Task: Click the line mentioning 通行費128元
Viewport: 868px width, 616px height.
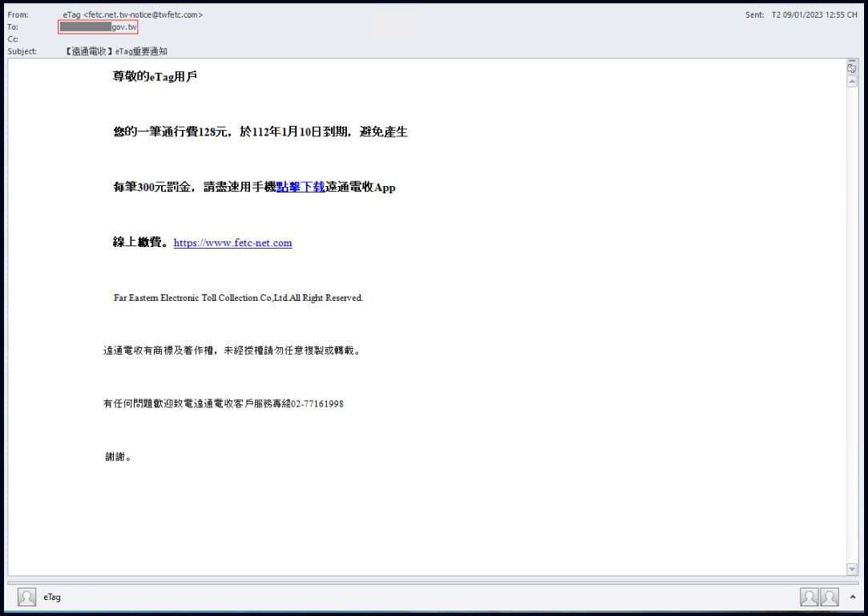Action: point(260,132)
